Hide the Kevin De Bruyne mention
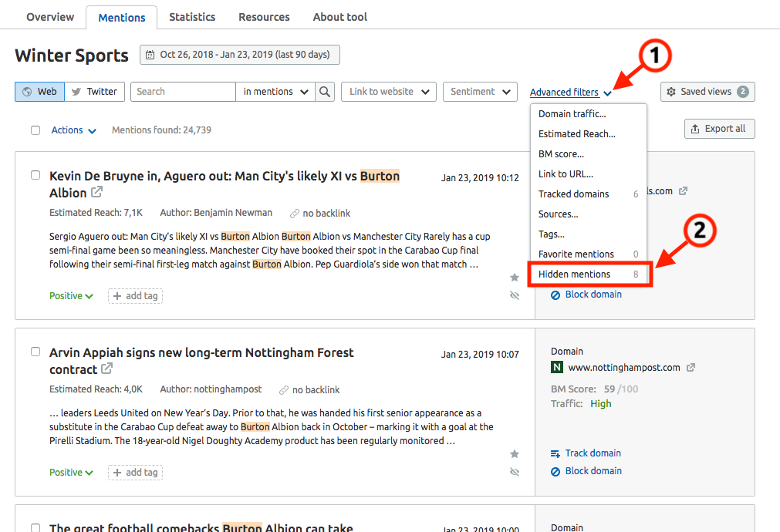This screenshot has width=780, height=532. (515, 295)
